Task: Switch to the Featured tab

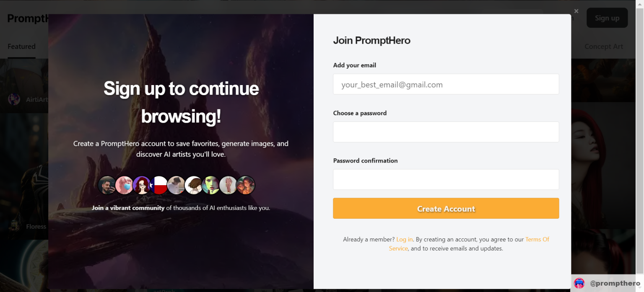Action: 21,46
